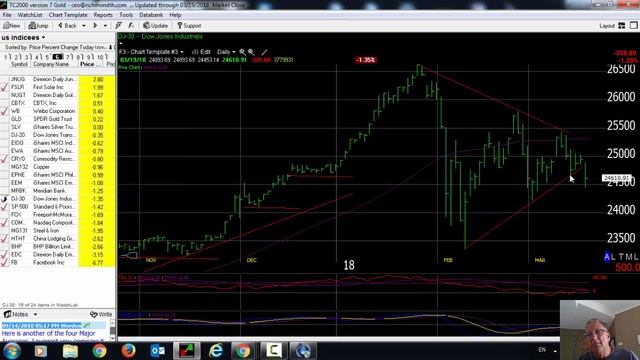Screen dimensions: 640x360
Task: Toggle the flag checkmark for SP-500
Action: pyautogui.click(x=4, y=207)
